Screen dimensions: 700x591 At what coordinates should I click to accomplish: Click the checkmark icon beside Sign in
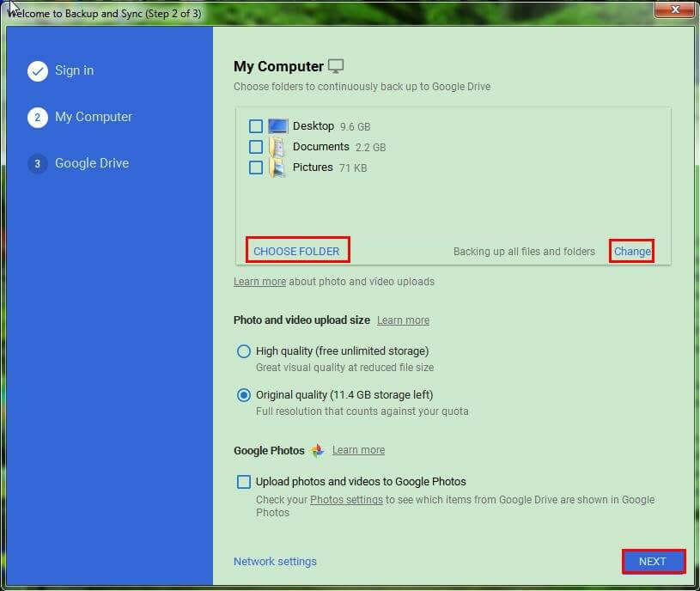click(x=38, y=71)
